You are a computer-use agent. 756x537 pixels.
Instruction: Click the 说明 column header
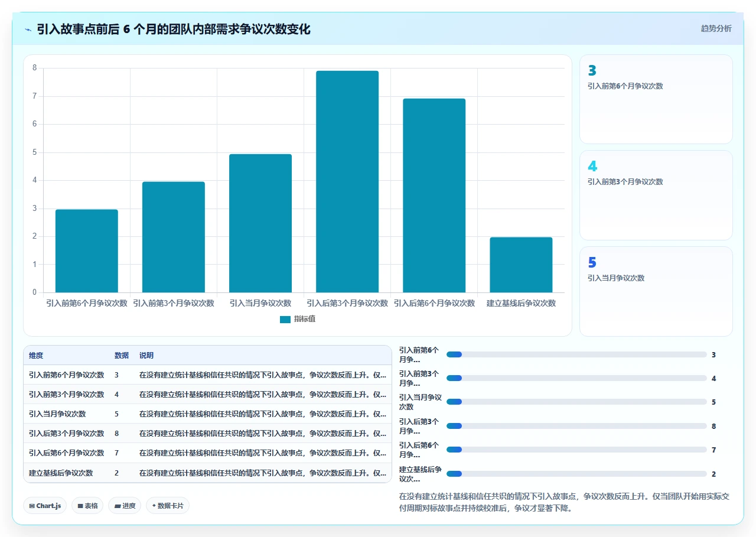coord(146,356)
